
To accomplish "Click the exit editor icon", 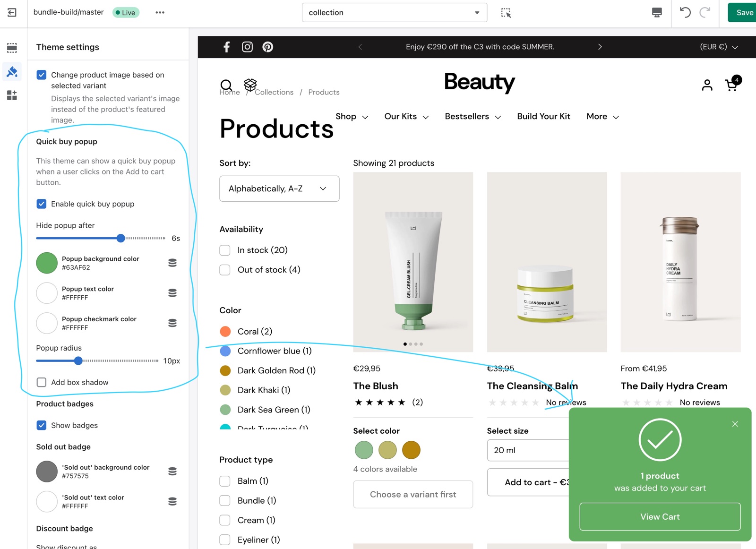I will coord(12,13).
